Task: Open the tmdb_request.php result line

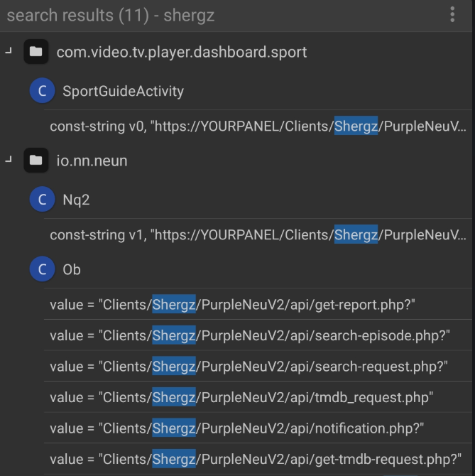Action: [241, 397]
